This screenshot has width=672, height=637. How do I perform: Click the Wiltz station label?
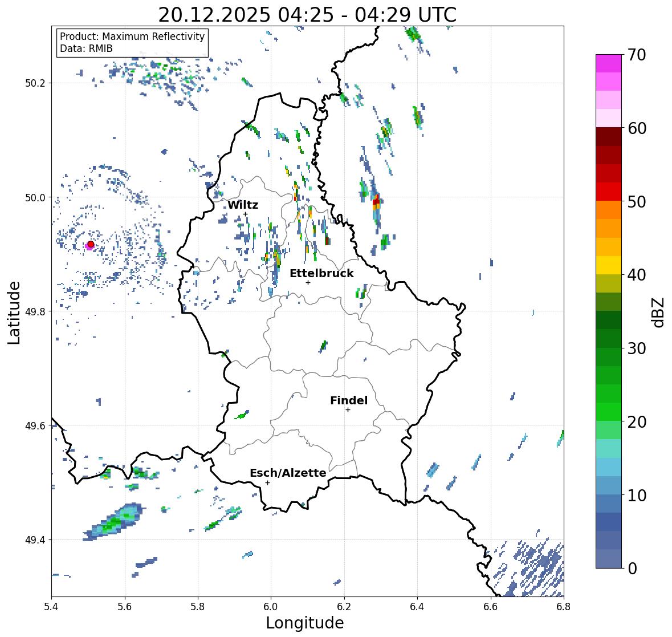243,205
